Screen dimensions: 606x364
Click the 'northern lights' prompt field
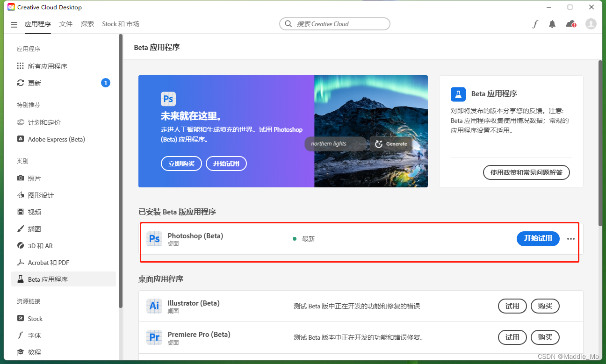335,144
